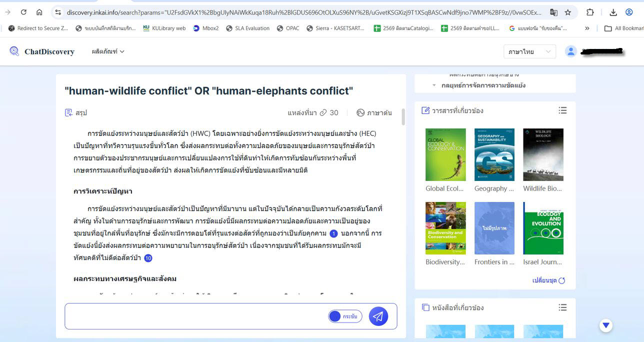Click the summary panel vertical scrollbar

coord(403,117)
